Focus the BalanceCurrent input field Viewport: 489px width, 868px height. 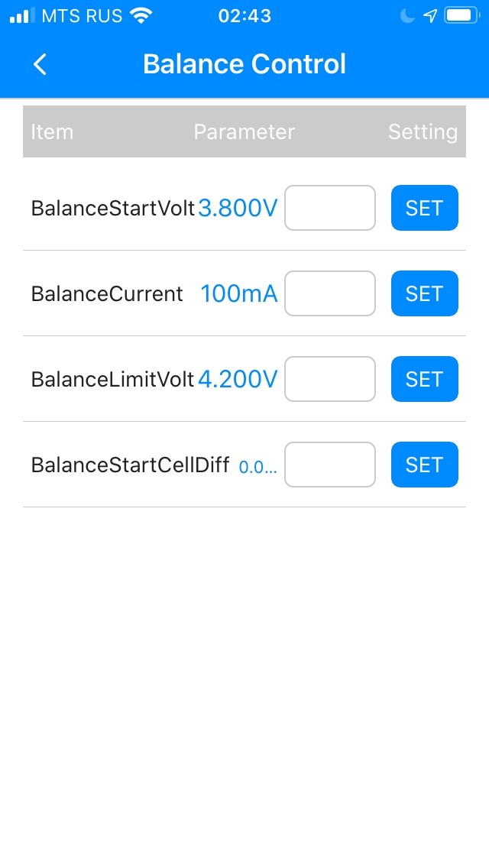[x=330, y=293]
